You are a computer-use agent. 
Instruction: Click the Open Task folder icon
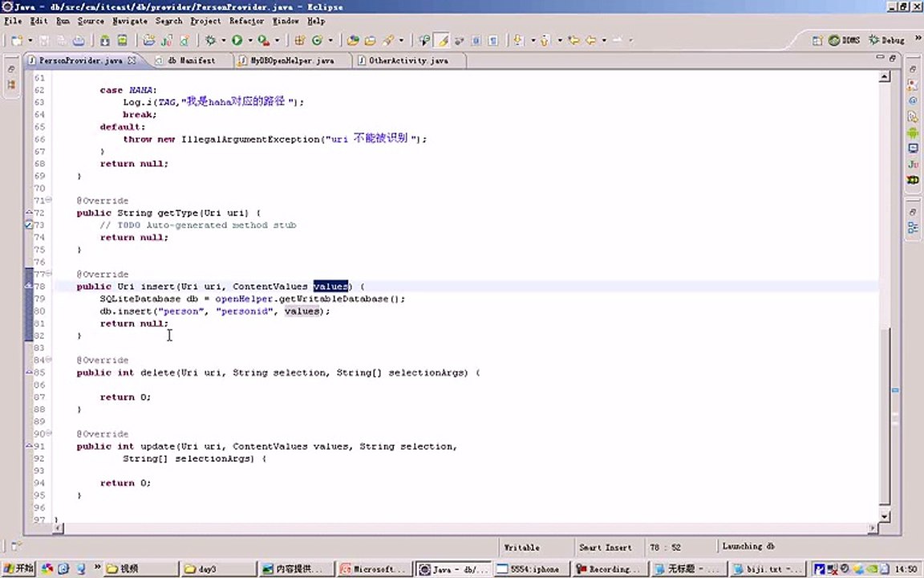point(370,40)
